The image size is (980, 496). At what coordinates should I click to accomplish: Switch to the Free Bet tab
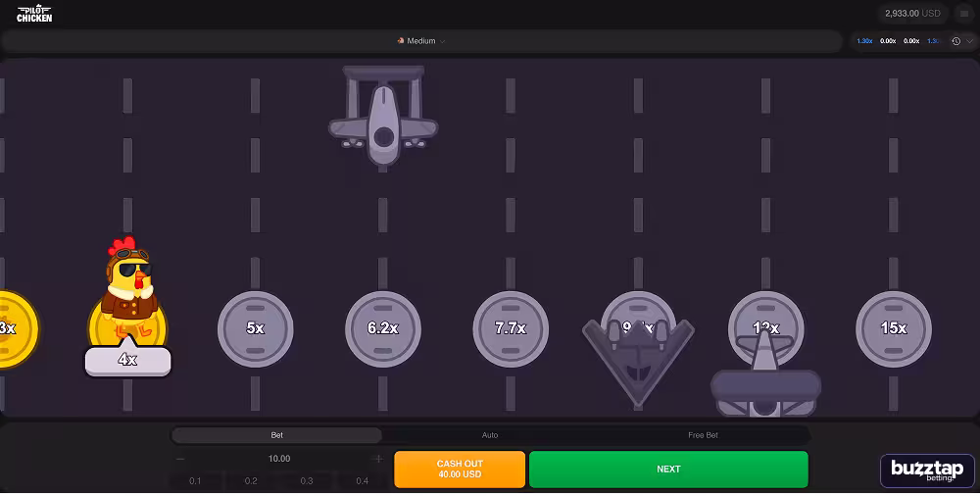click(703, 435)
